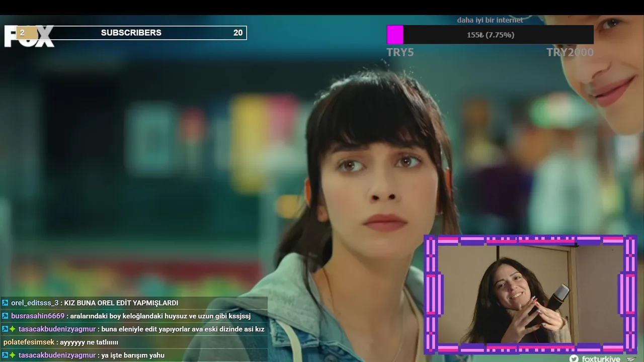Click message 'buna eleniyle edit yapıyorlar ava eski dizinde'
Screen dimensions: 644x362
tap(183, 329)
